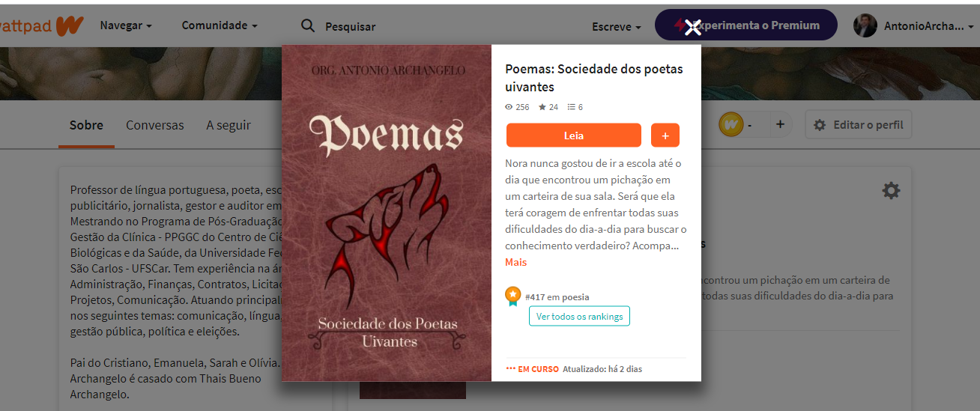Open the A seguir tab

tap(229, 125)
